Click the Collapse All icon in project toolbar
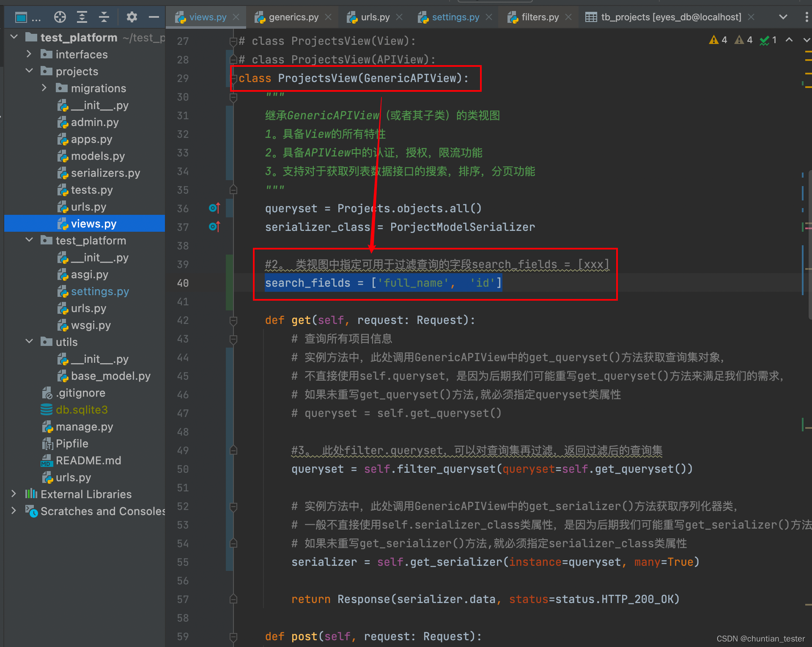 tap(104, 17)
